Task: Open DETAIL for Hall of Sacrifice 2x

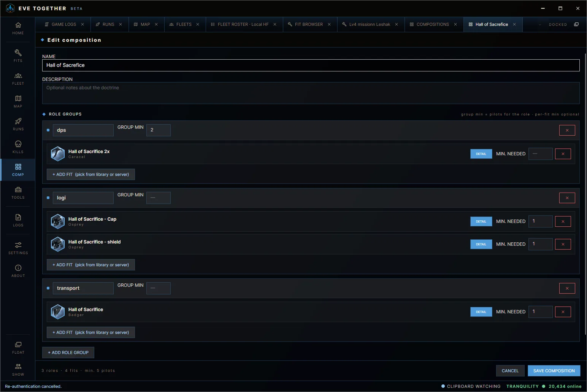Action: [x=481, y=154]
